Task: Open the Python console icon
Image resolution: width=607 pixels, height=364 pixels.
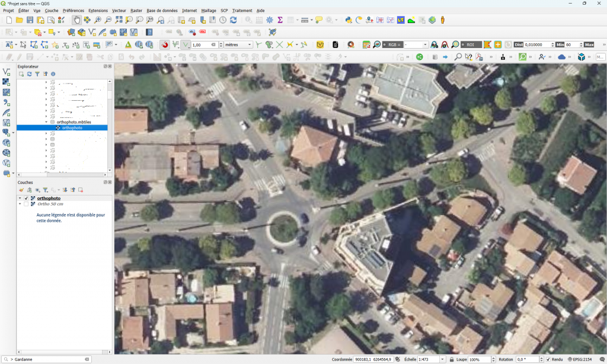Action: [349, 20]
